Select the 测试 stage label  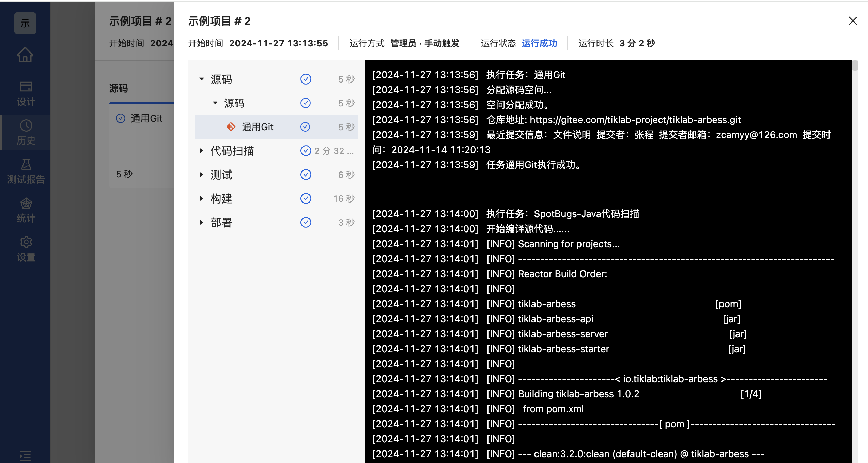221,175
